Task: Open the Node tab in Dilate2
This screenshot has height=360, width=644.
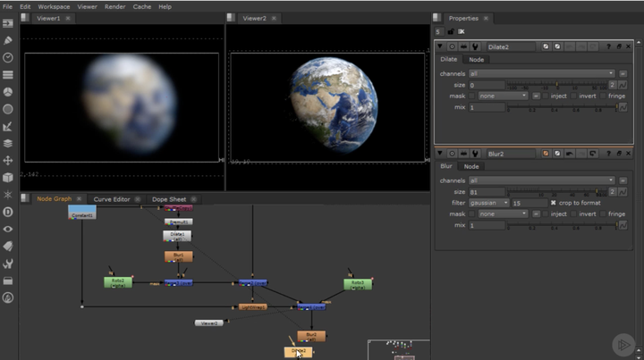Action: (477, 60)
